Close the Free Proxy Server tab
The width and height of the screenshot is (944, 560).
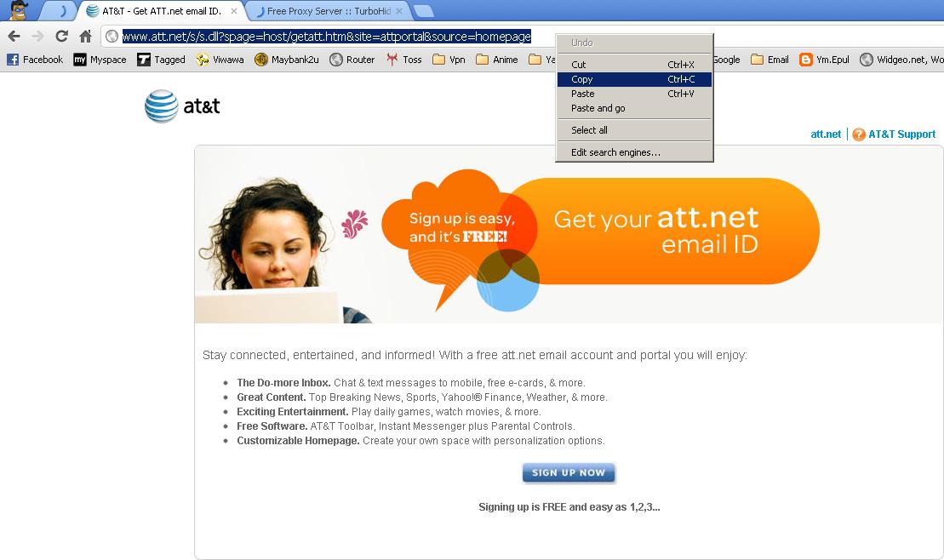tap(399, 11)
